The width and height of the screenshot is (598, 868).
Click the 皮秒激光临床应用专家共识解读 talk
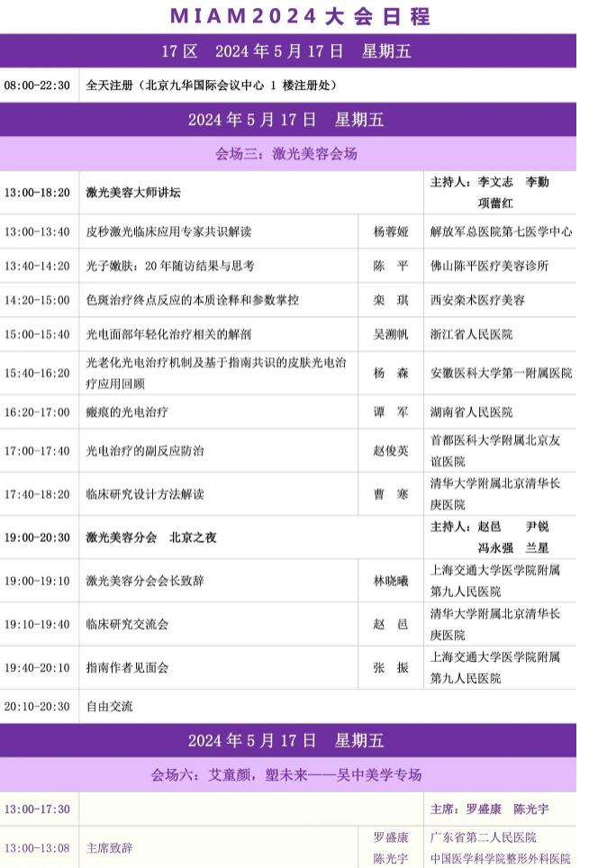pyautogui.click(x=168, y=231)
